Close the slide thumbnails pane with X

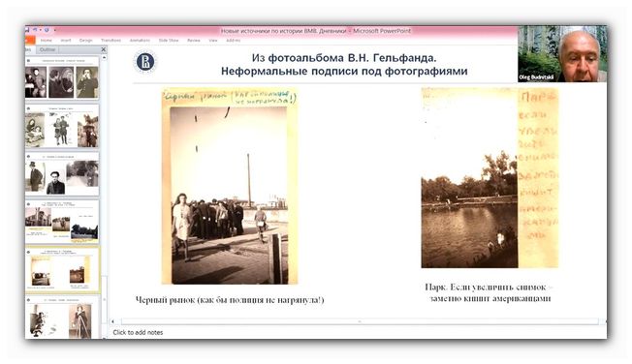103,49
